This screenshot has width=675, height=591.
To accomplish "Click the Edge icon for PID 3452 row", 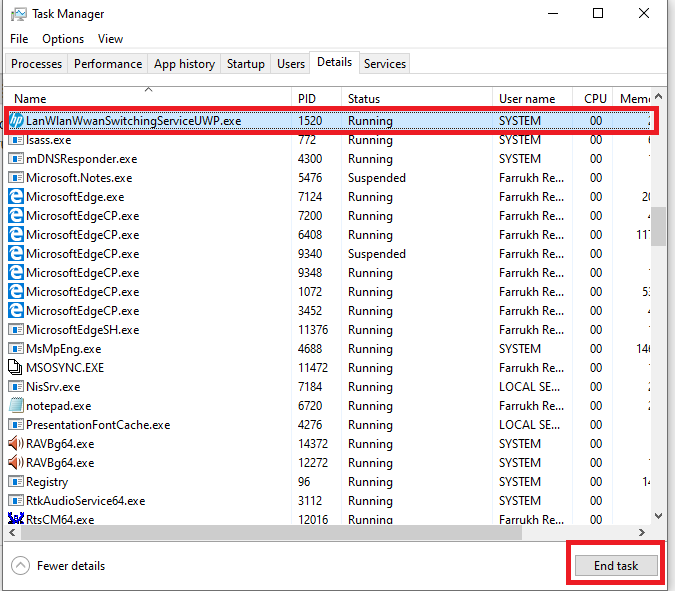I will tap(16, 310).
